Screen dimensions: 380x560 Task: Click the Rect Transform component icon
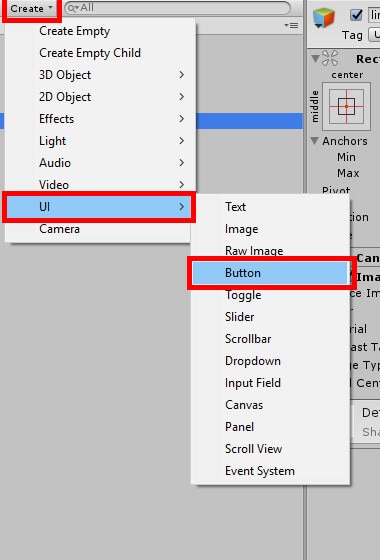tap(330, 58)
